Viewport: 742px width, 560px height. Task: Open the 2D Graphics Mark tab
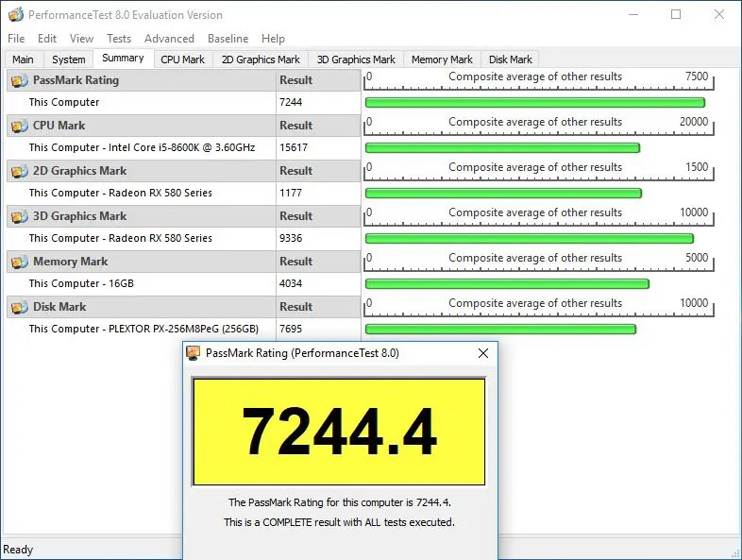tap(261, 59)
